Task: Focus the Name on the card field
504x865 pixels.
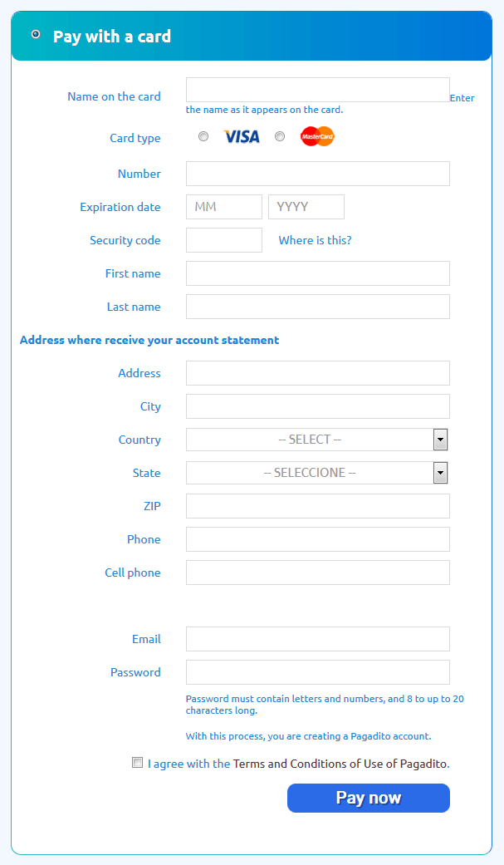Action: click(x=317, y=90)
